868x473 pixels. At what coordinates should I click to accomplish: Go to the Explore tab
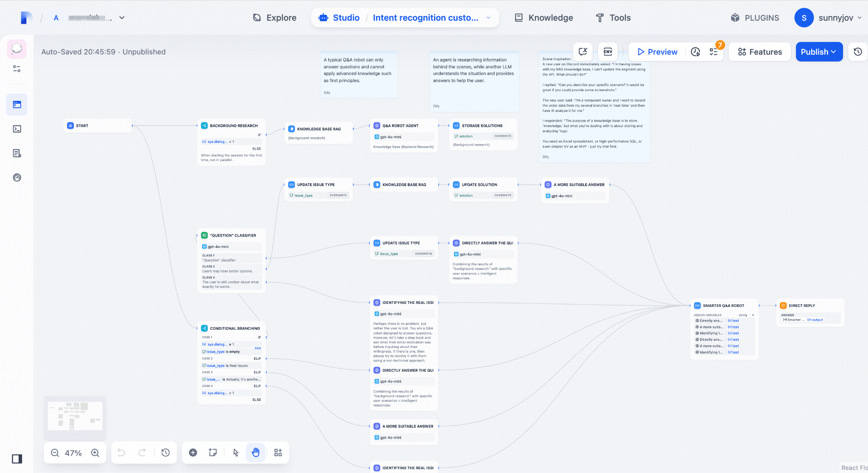click(x=275, y=18)
